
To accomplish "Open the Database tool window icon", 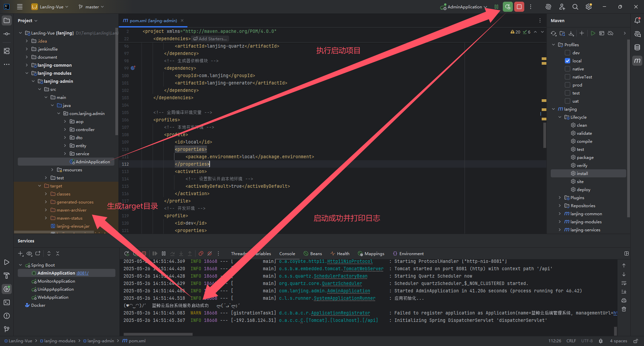I will 637,47.
